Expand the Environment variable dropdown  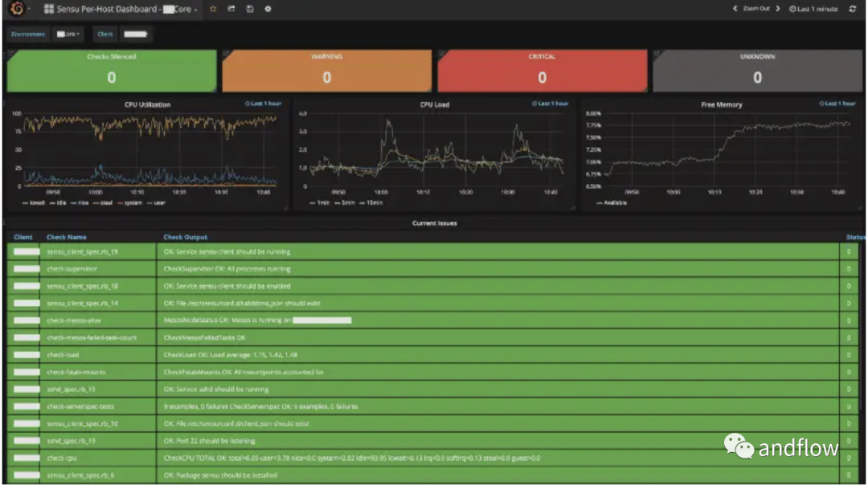68,35
